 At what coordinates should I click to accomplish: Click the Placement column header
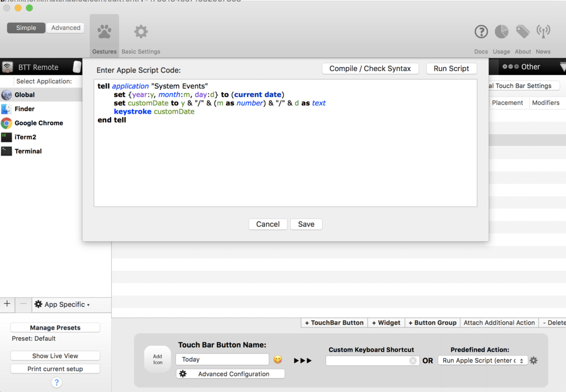pyautogui.click(x=507, y=103)
